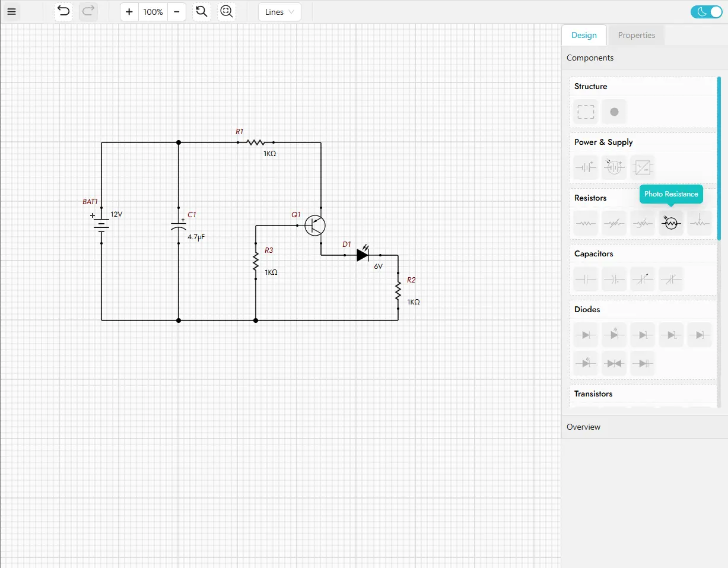The image size is (728, 568).
Task: Reset zoom with the magnifier-arrow icon
Action: (x=202, y=11)
